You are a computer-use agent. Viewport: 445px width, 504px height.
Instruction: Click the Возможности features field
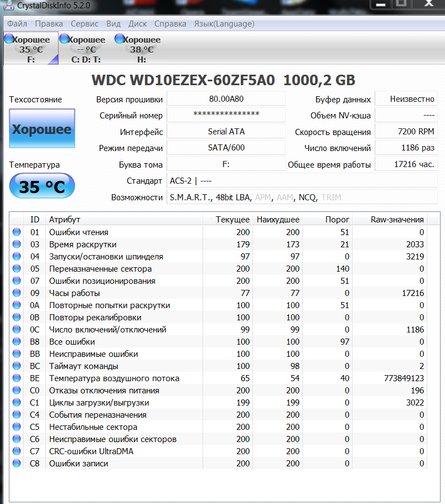302,197
